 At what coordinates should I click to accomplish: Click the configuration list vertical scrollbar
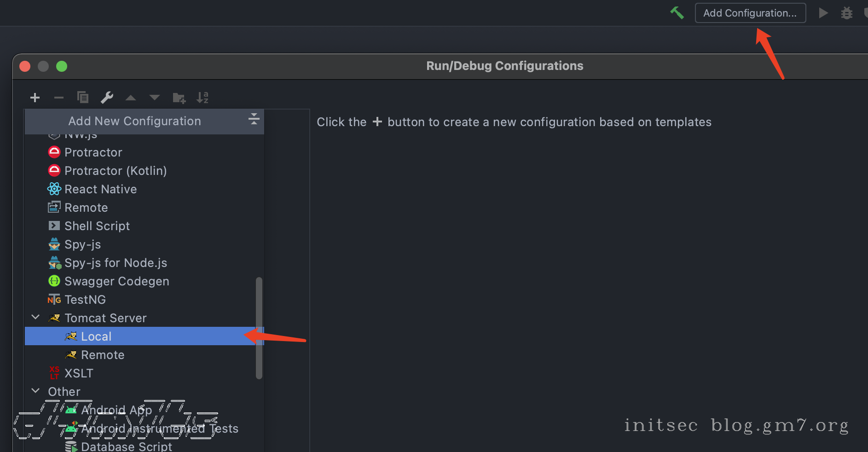coord(259,328)
